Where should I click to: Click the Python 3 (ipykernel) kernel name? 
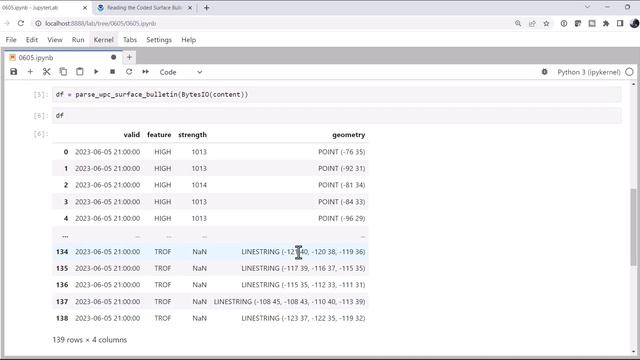589,72
